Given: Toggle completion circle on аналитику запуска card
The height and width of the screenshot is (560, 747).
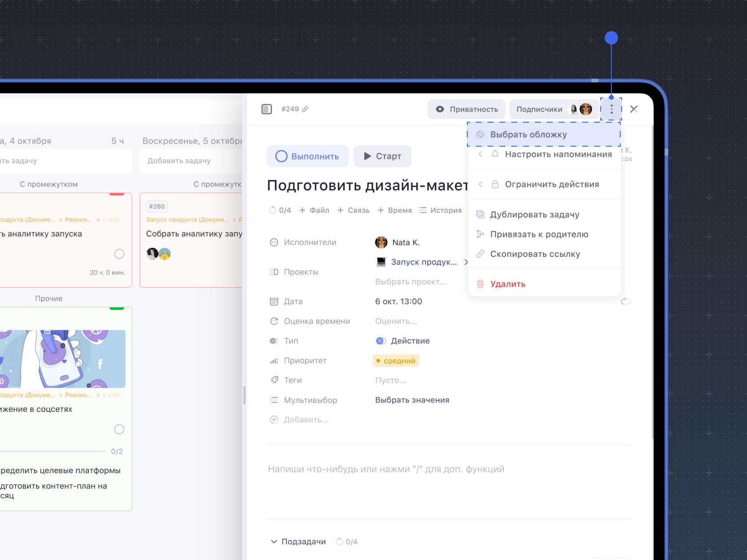Looking at the screenshot, I should [119, 254].
